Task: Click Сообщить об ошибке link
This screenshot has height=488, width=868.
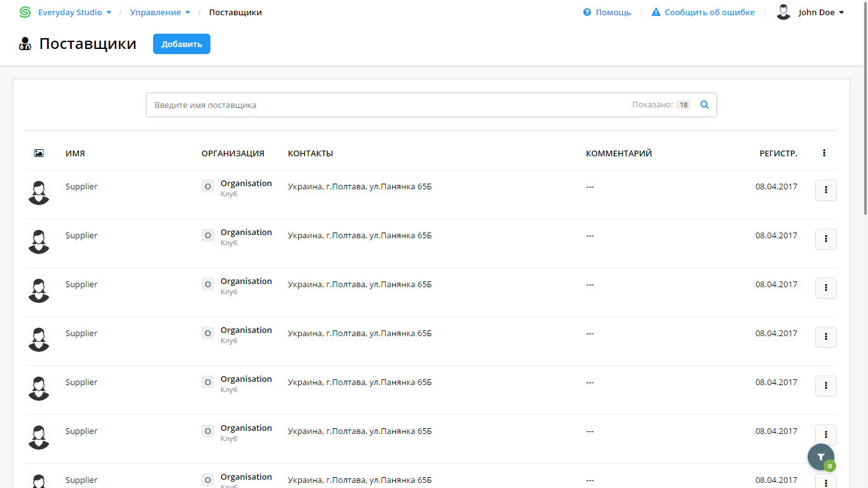Action: coord(703,12)
